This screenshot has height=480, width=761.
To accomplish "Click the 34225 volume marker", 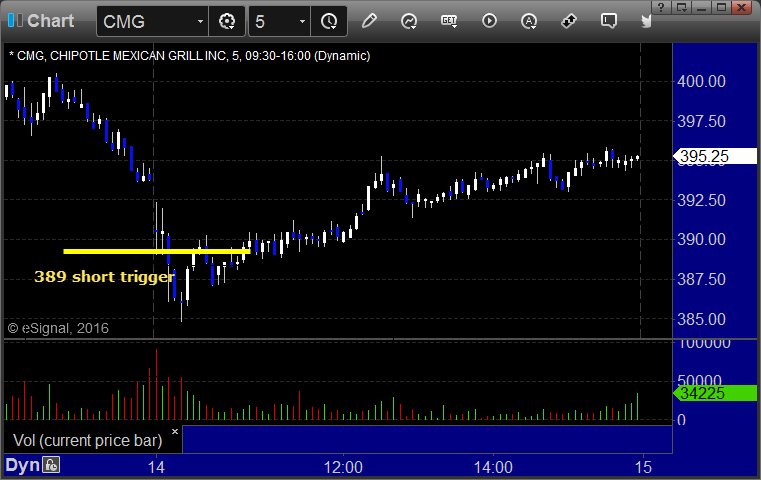I will (x=715, y=393).
